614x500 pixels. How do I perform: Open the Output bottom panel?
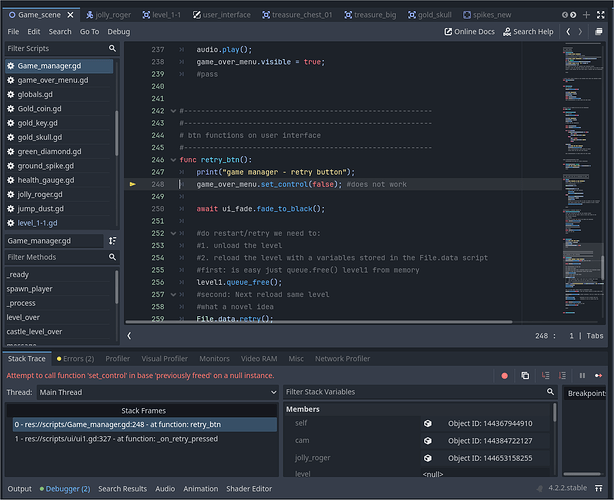click(x=20, y=489)
